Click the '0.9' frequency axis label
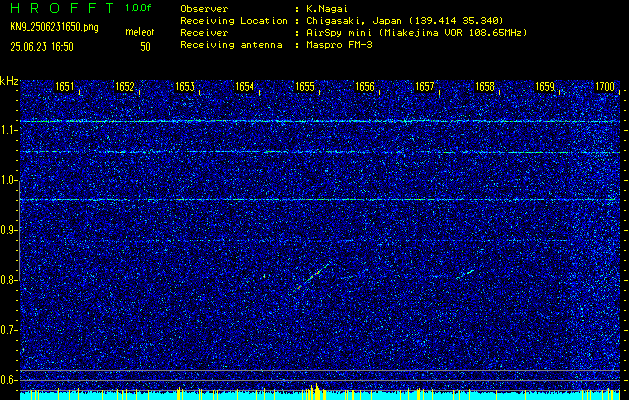Screen dimensions: 629x400 pos(8,230)
